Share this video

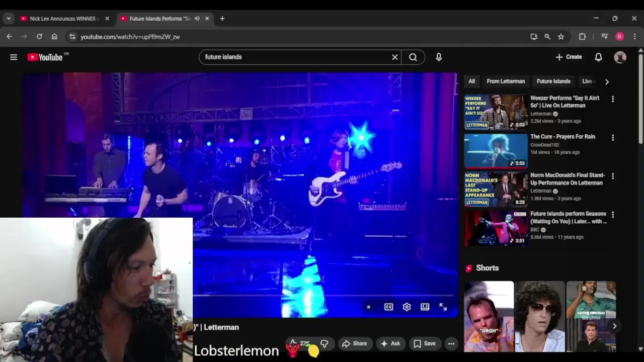[x=354, y=344]
